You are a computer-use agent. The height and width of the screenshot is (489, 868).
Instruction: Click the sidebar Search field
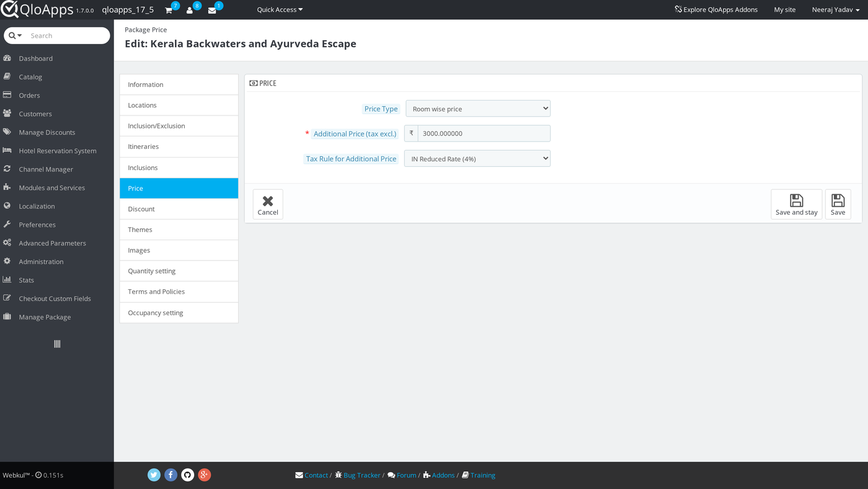(x=68, y=35)
